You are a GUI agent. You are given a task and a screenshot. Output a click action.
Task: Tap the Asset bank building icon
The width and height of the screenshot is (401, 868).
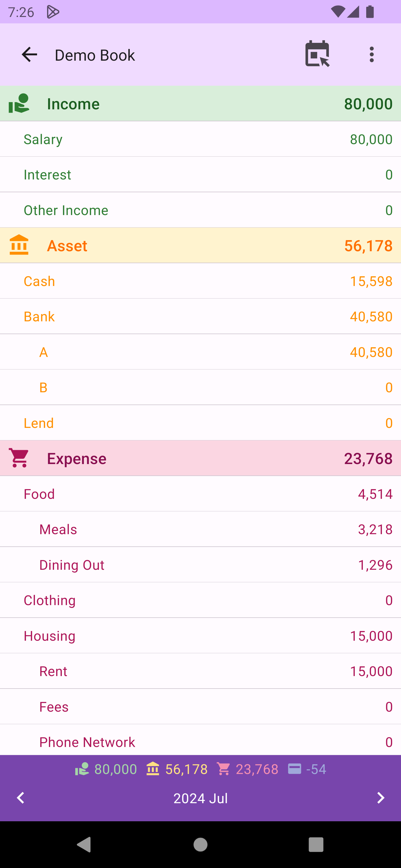pos(19,245)
